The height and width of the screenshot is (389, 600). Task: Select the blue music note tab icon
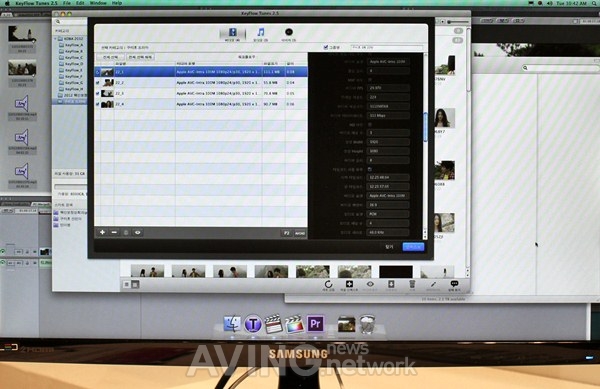point(261,32)
